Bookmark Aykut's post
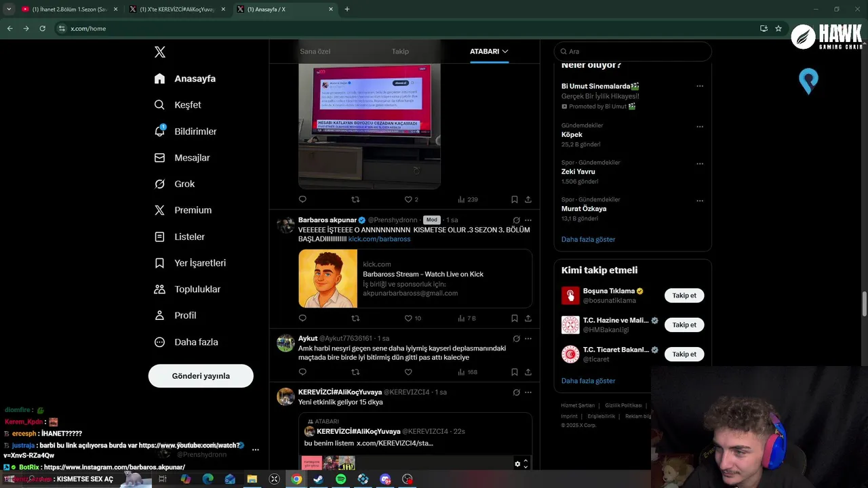Image resolution: width=868 pixels, height=488 pixels. click(514, 371)
